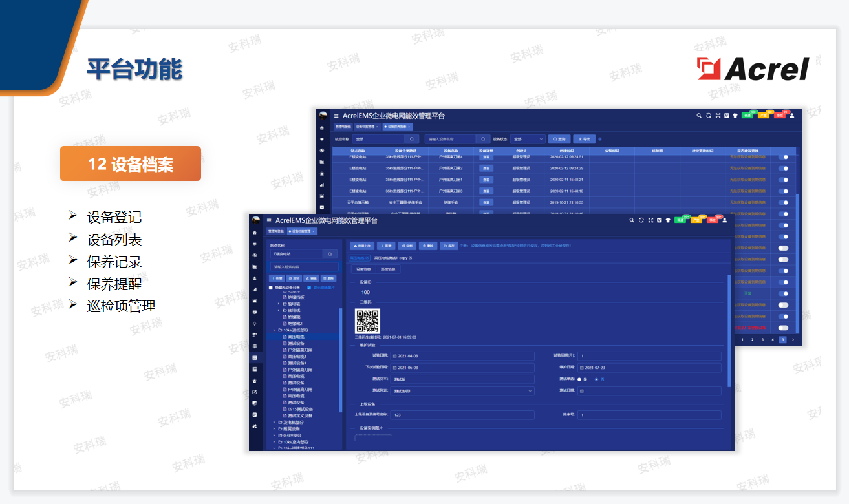Expand the 验电笔 tree node
This screenshot has height=504, width=849.
[x=279, y=303]
